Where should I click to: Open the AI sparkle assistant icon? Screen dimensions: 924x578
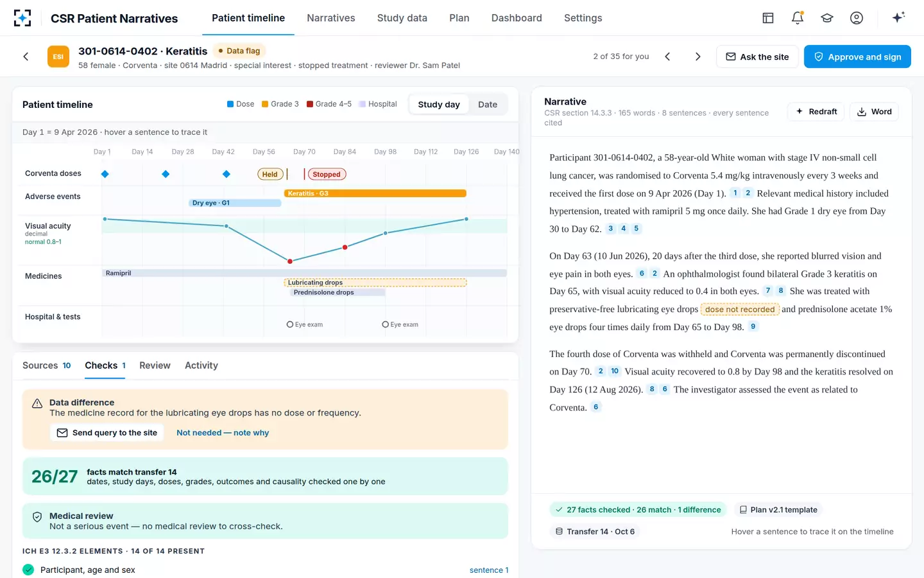coord(898,17)
